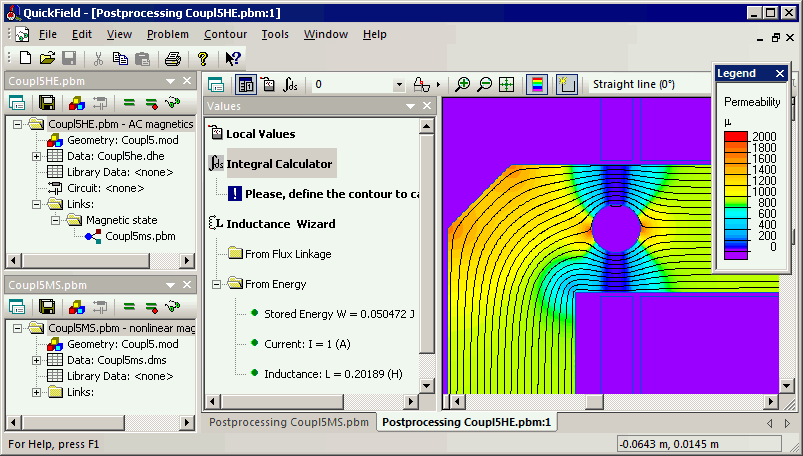
Task: Click the yellow Help question mark icon
Action: tap(203, 58)
